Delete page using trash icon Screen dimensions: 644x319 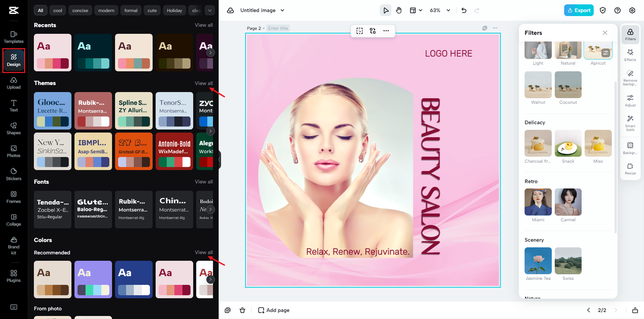coord(243,310)
